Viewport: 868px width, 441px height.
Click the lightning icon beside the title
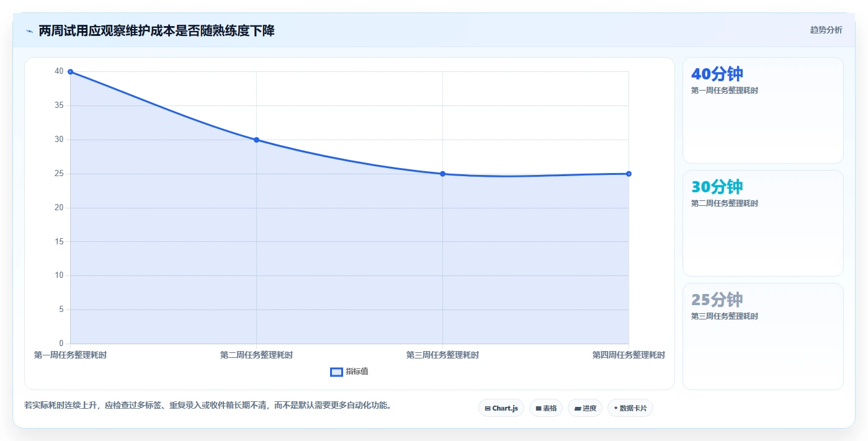tap(29, 30)
